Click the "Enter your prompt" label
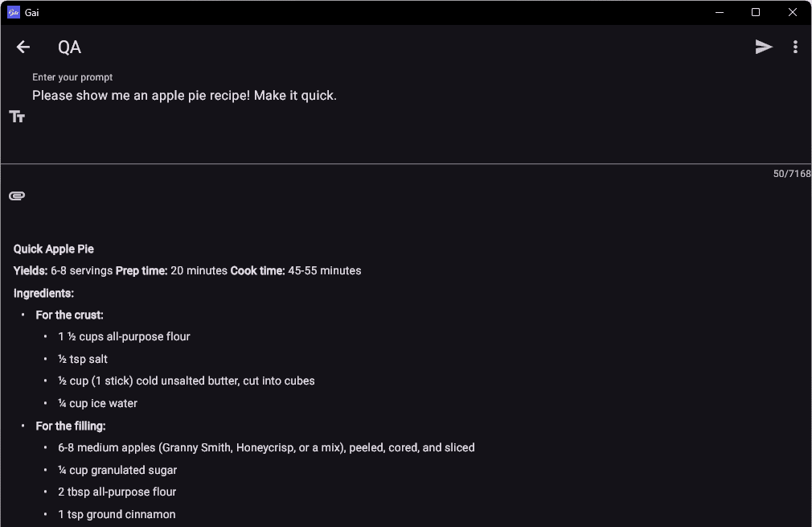 [72, 77]
